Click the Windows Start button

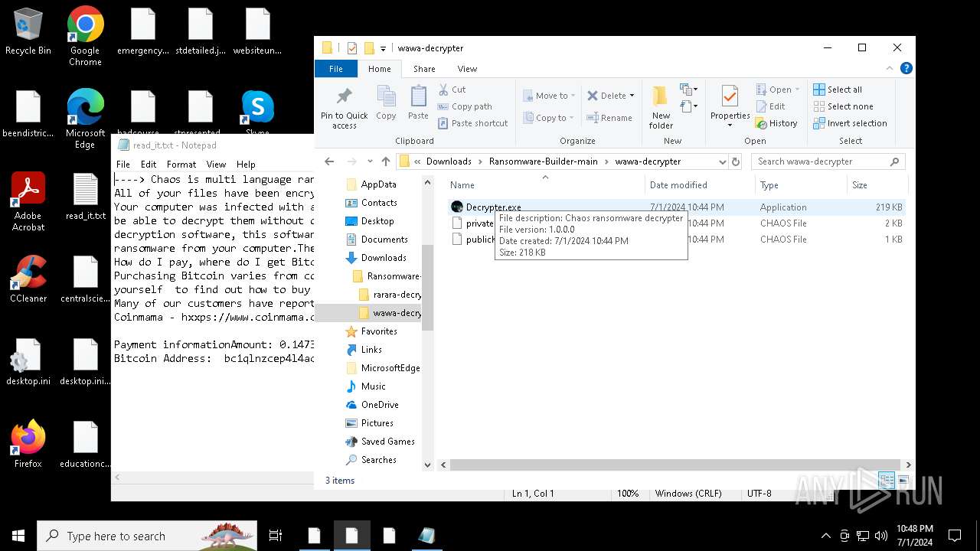[18, 536]
